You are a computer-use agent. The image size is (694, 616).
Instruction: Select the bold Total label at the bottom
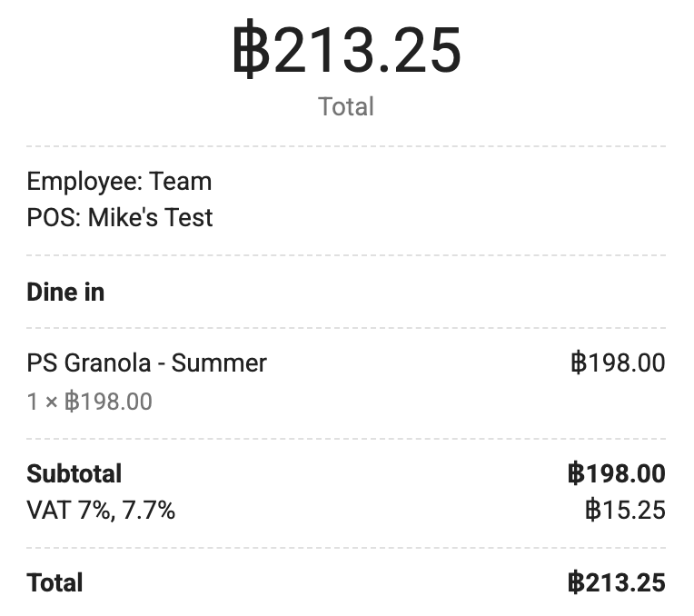55,582
